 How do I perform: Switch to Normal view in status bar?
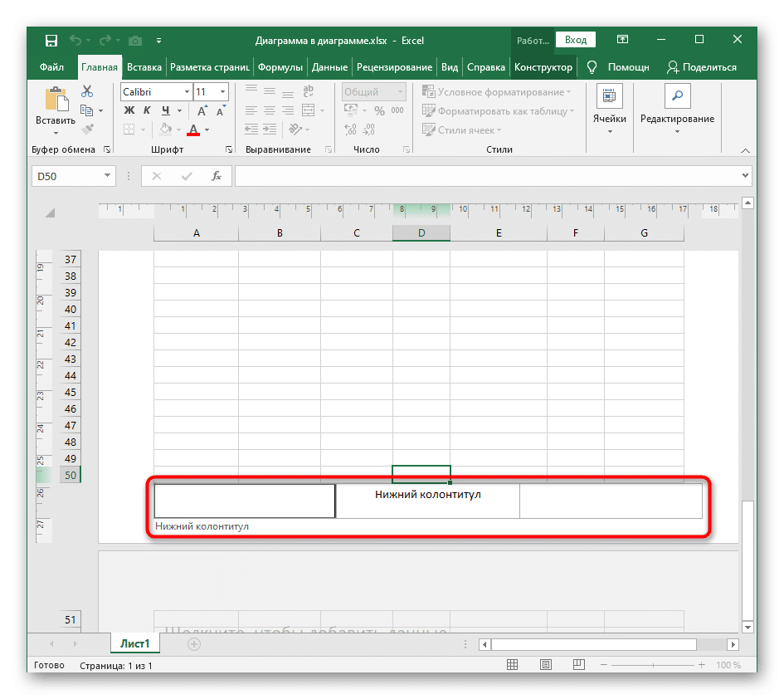click(514, 665)
